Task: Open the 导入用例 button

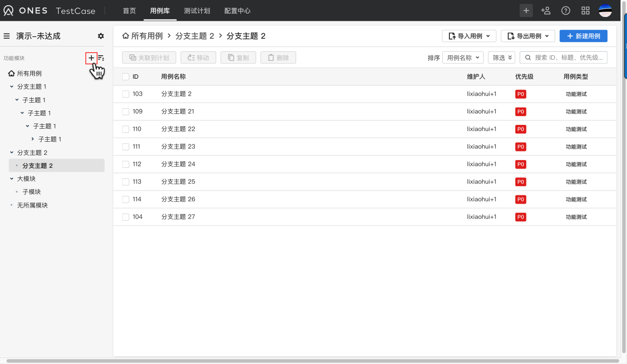Action: point(469,36)
